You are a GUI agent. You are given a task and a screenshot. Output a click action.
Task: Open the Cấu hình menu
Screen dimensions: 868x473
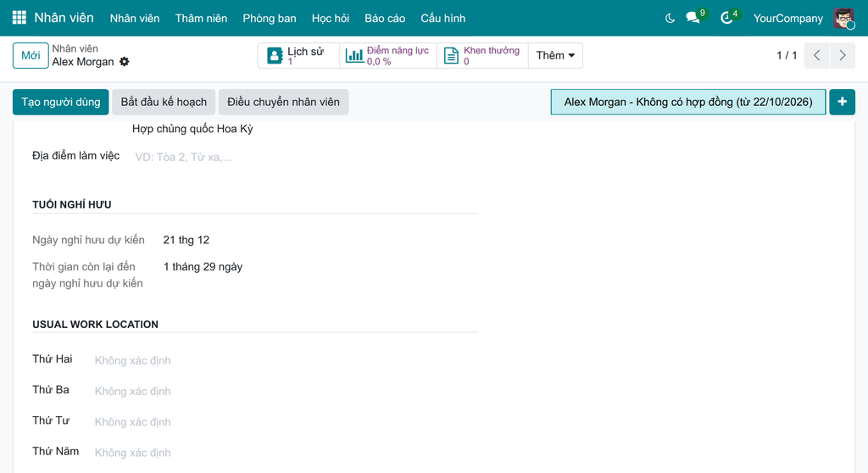click(x=442, y=19)
